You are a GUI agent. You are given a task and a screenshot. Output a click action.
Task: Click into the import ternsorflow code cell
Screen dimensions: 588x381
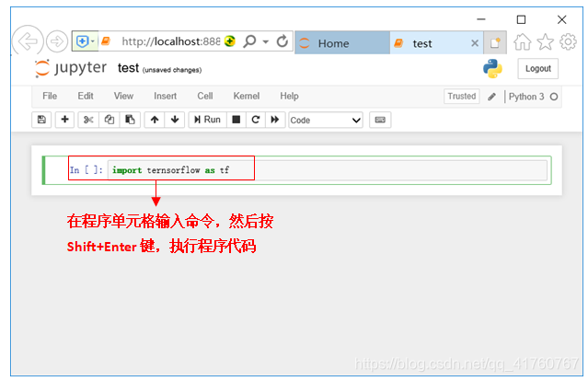(x=328, y=170)
